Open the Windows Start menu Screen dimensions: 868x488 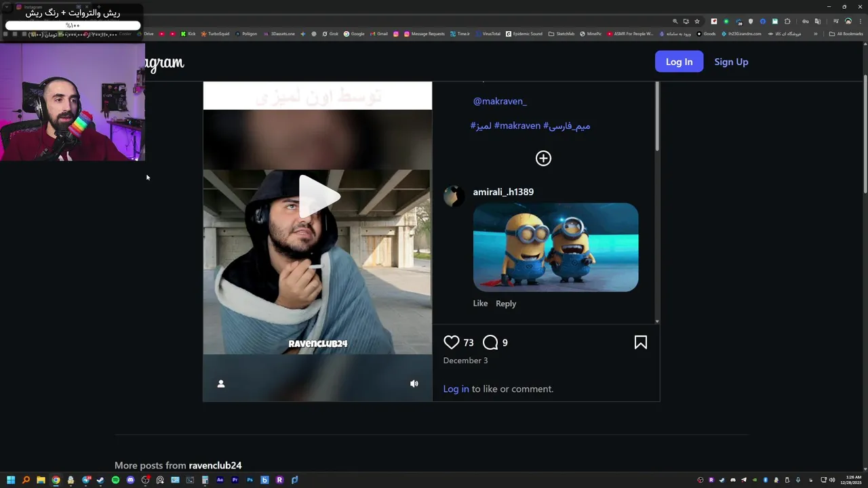pyautogui.click(x=11, y=480)
